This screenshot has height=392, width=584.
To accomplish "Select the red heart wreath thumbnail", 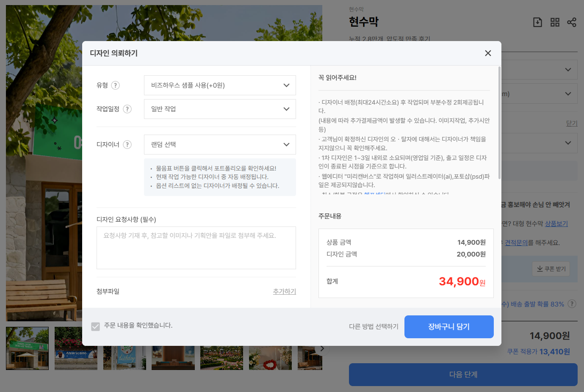I will tap(270, 358).
